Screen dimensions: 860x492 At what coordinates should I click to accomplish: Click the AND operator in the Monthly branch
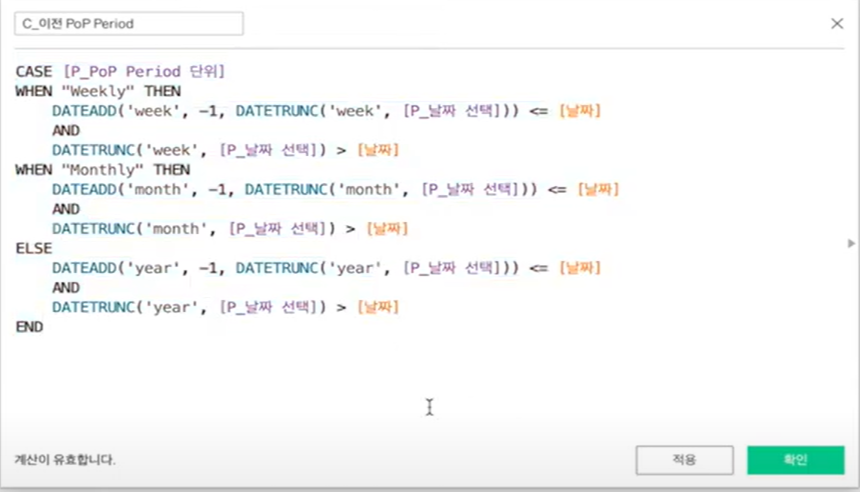point(66,209)
